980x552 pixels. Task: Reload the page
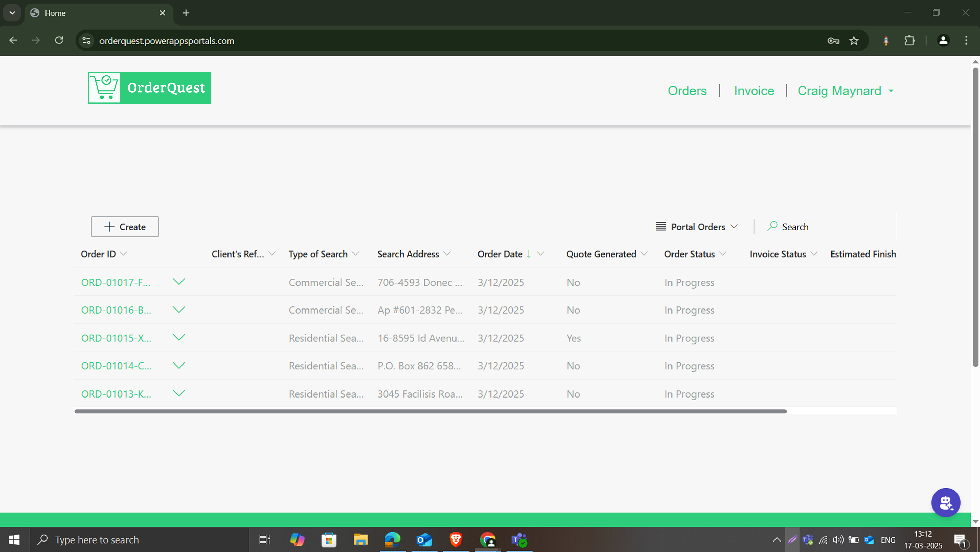click(59, 40)
